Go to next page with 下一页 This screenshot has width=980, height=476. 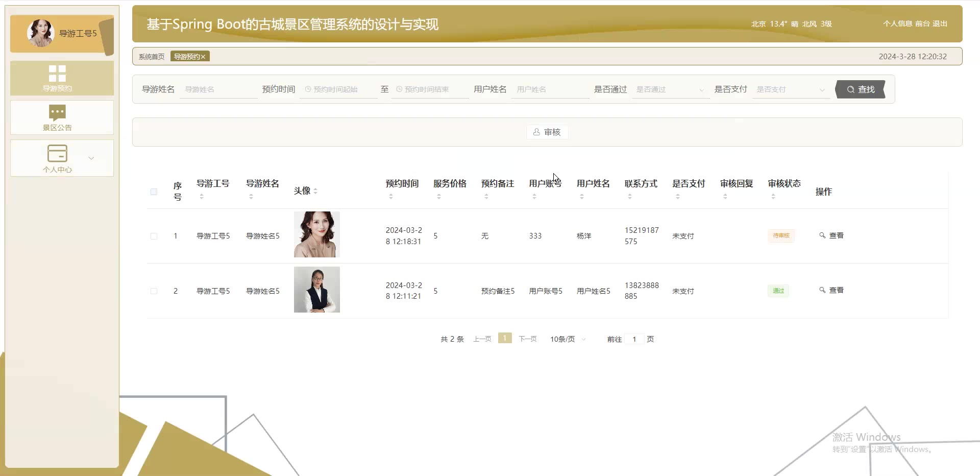pos(528,339)
